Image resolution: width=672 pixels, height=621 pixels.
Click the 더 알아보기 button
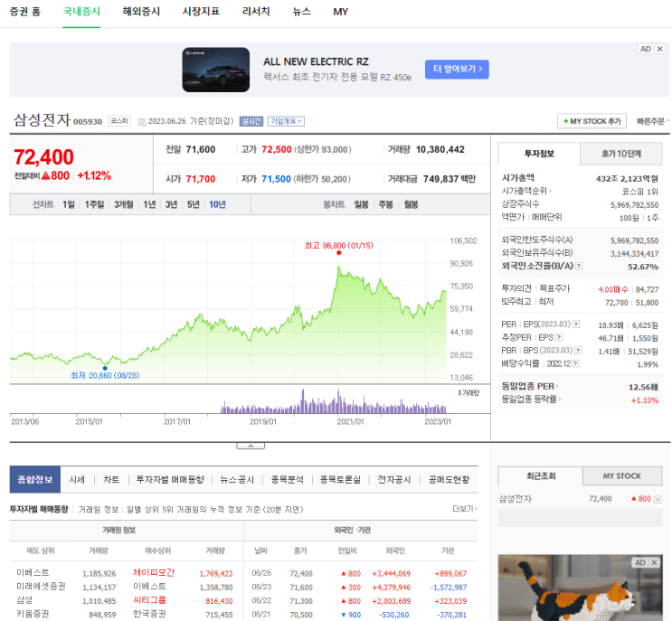tap(457, 69)
